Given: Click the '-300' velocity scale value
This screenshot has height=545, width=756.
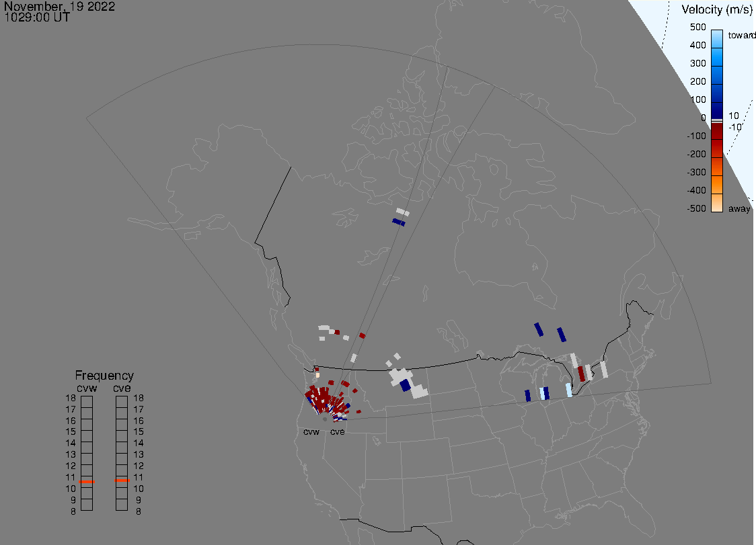Looking at the screenshot, I should click(x=696, y=173).
